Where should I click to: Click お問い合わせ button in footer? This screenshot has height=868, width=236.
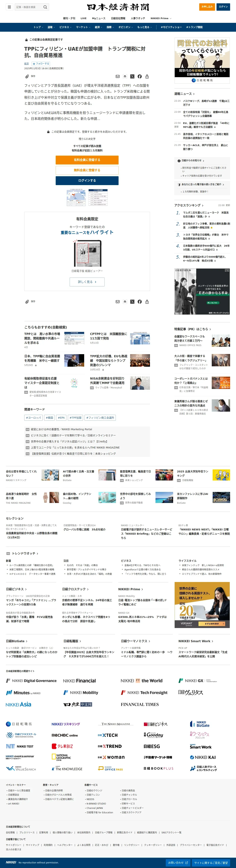(x=178, y=863)
